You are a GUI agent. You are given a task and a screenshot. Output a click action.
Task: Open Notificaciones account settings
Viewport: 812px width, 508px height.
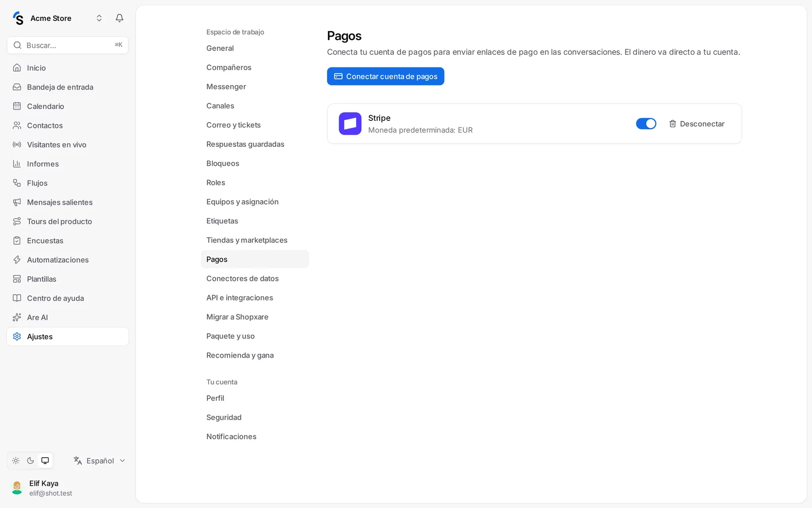(x=255, y=436)
